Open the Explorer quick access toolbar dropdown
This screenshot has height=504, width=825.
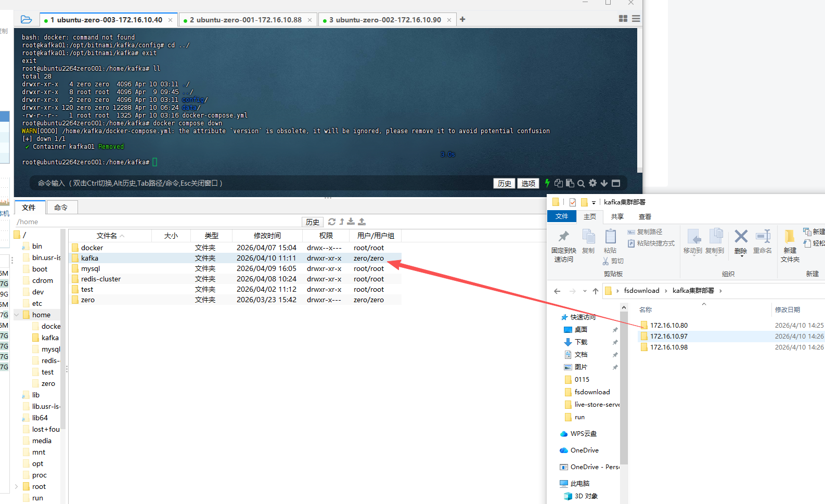594,202
